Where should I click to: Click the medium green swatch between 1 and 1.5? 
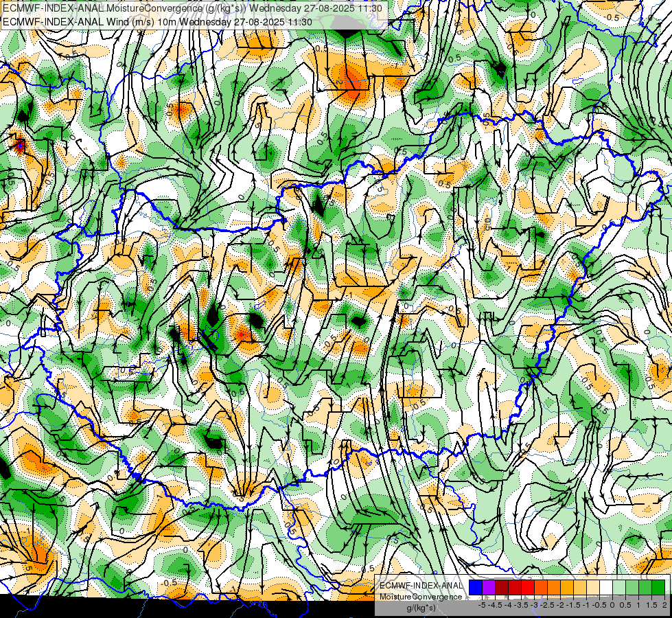(x=645, y=588)
